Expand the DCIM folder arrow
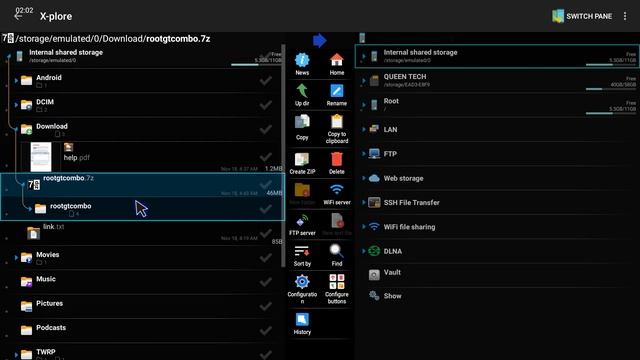This screenshot has height=360, width=640. point(16,105)
